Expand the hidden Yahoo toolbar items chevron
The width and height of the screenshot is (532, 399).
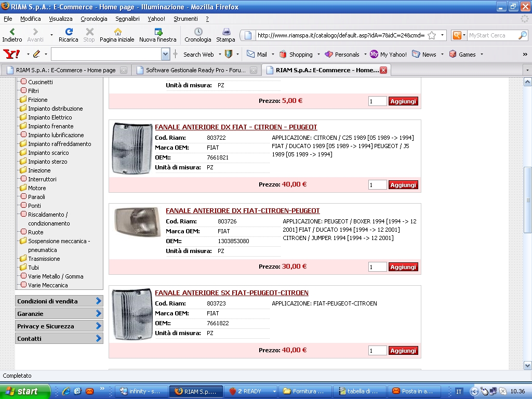coord(525,54)
